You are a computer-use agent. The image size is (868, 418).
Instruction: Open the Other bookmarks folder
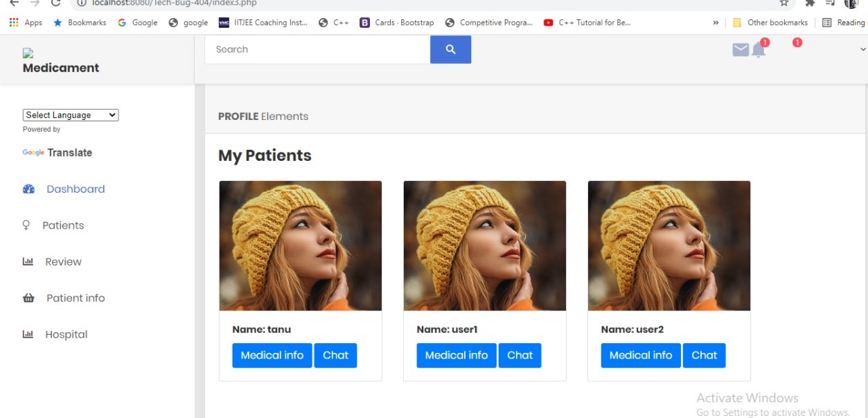tap(770, 22)
